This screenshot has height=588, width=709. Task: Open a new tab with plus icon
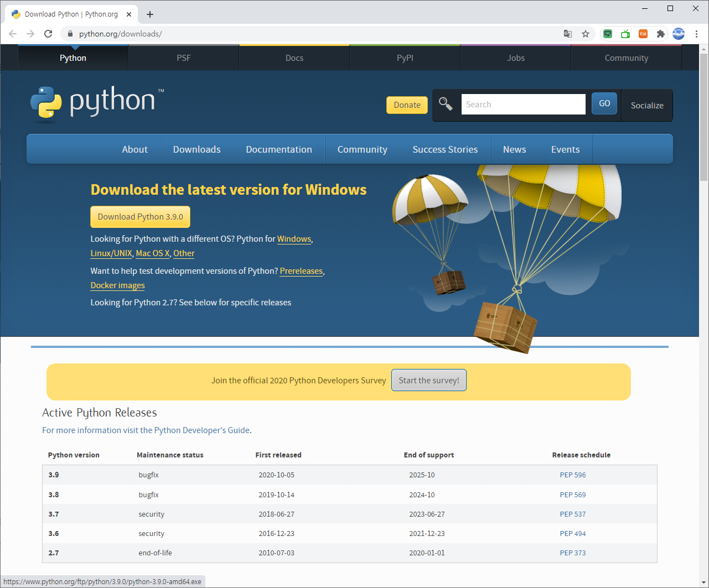coord(150,14)
